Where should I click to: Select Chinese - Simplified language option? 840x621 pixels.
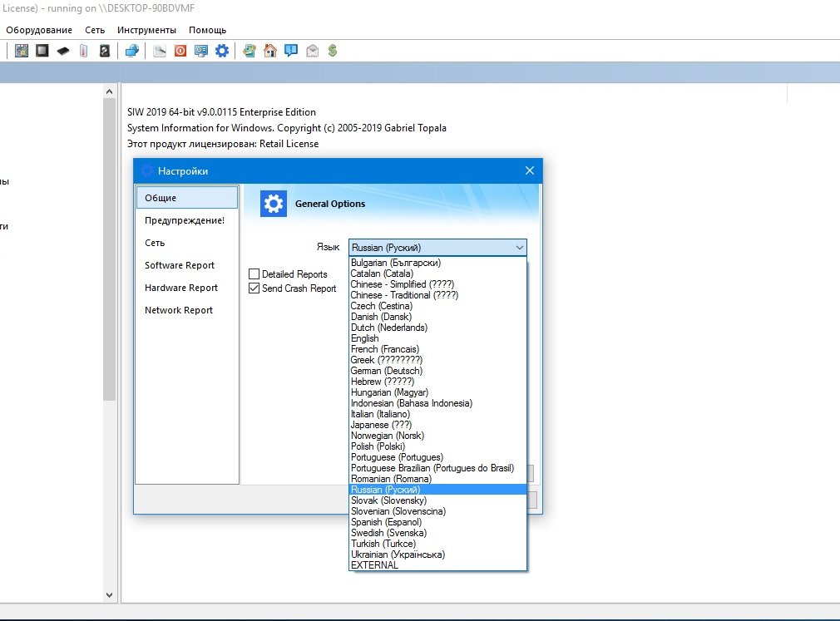[x=437, y=284]
